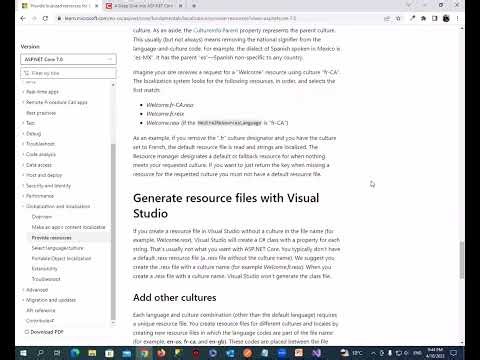Image resolution: width=480 pixels, height=360 pixels.
Task: Open the Contribute link in the sidebar
Action: [40, 321]
